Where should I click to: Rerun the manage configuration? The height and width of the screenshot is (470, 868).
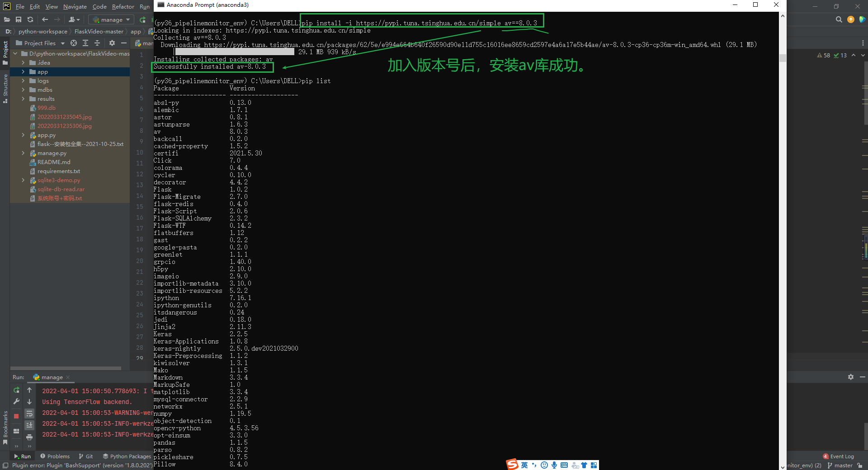[x=17, y=390]
